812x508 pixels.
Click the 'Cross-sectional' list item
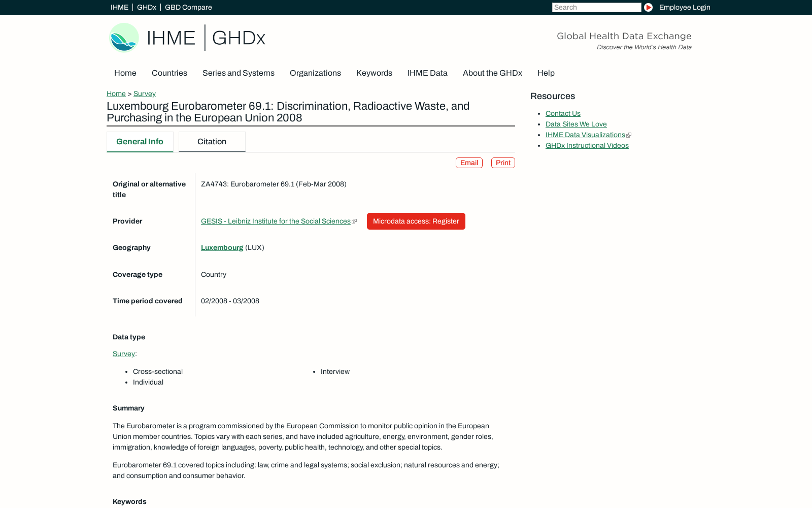coord(158,372)
